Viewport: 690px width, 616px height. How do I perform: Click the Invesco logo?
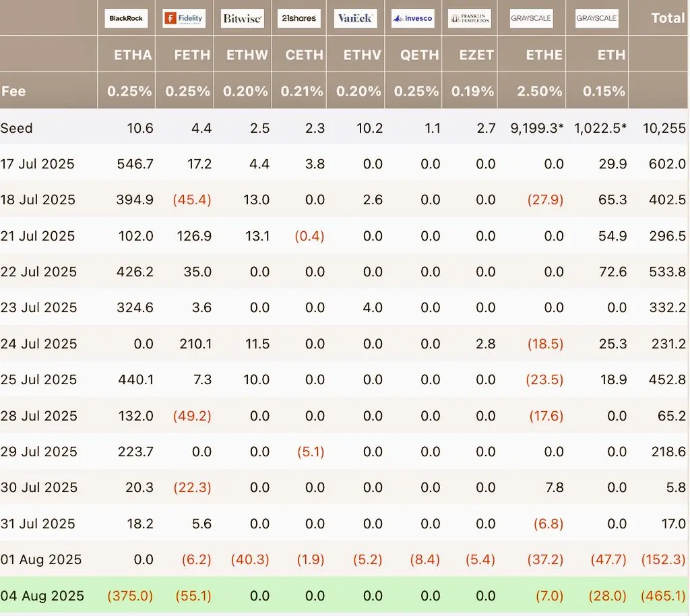click(x=413, y=18)
